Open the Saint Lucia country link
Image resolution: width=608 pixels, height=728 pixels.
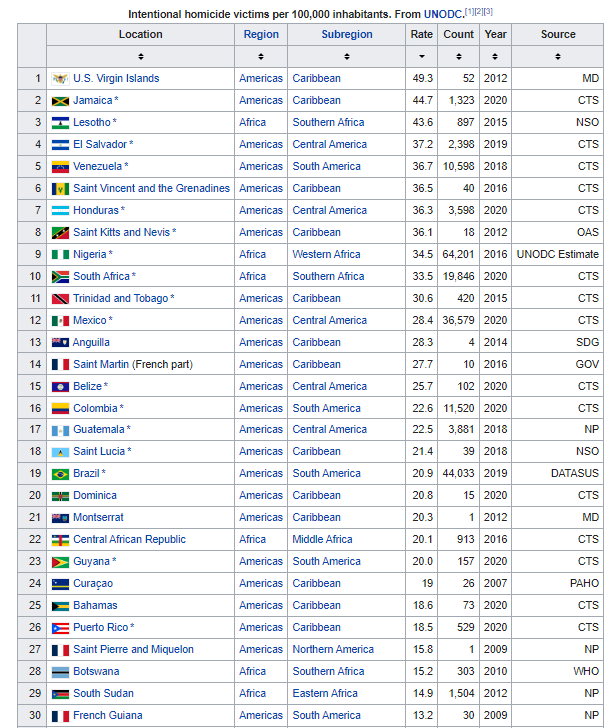[99, 451]
